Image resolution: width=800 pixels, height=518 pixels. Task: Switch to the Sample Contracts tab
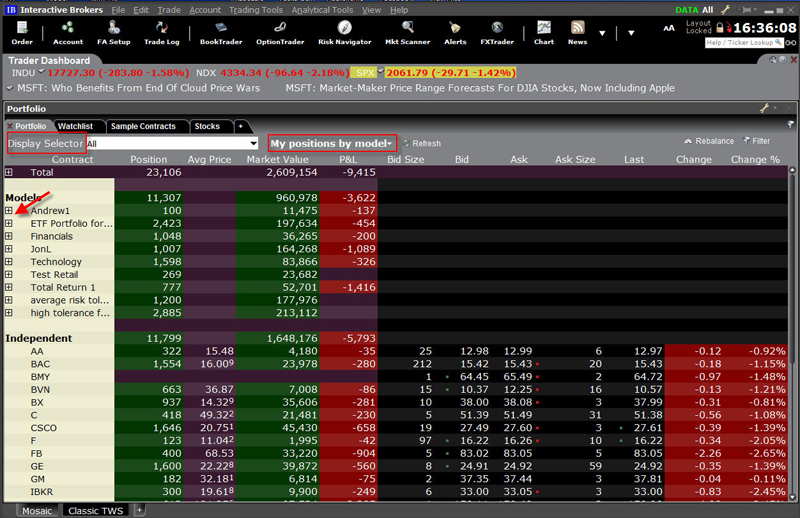(143, 126)
